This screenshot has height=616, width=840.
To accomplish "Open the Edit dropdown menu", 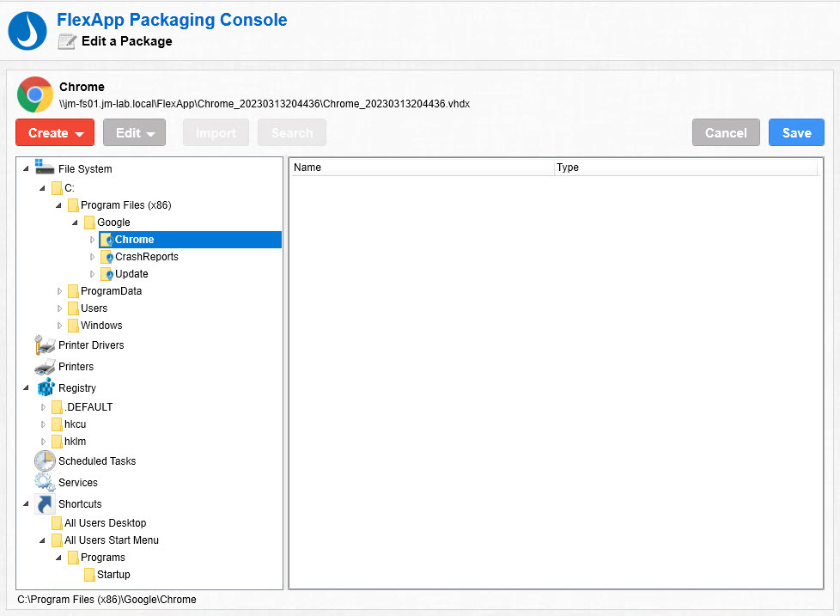I will [x=134, y=133].
